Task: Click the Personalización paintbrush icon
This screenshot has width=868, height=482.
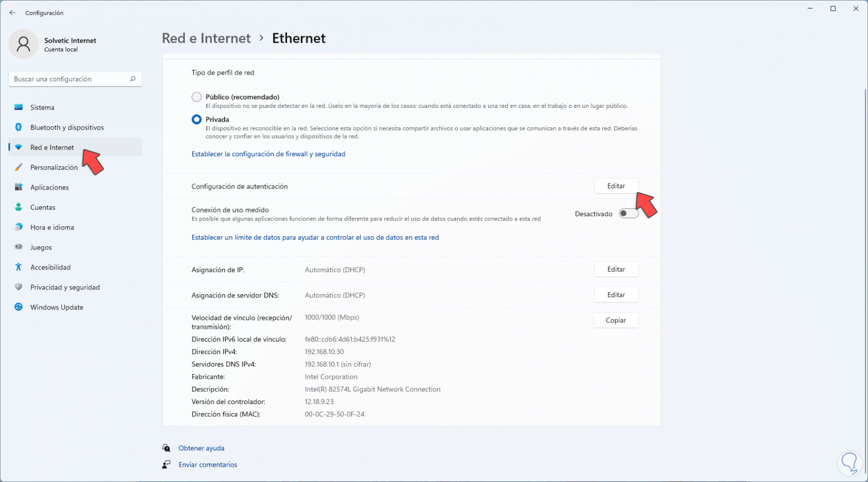Action: coord(19,167)
